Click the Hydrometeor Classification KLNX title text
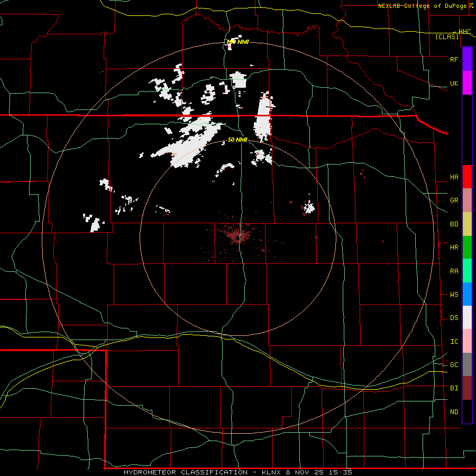This screenshot has width=476, height=476. tap(238, 472)
